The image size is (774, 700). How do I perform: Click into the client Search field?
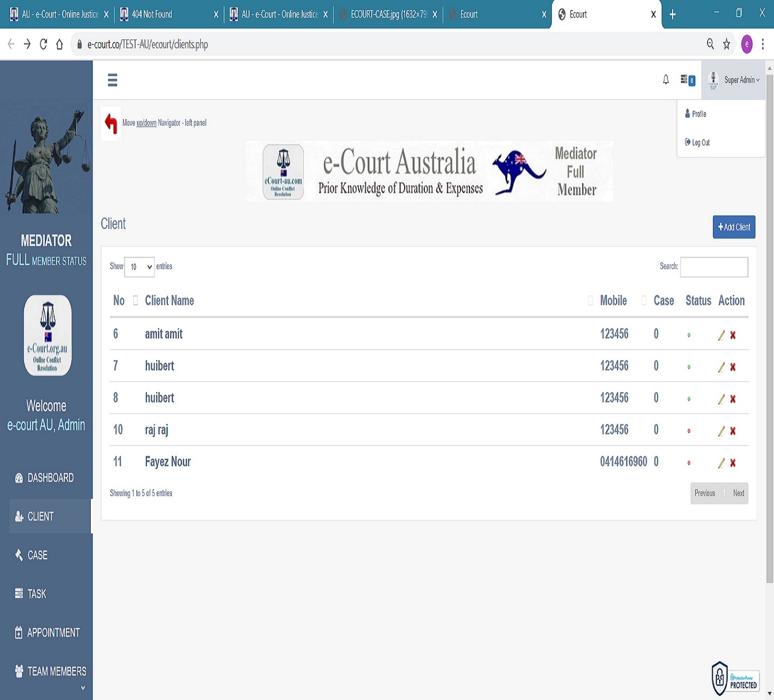pyautogui.click(x=714, y=267)
